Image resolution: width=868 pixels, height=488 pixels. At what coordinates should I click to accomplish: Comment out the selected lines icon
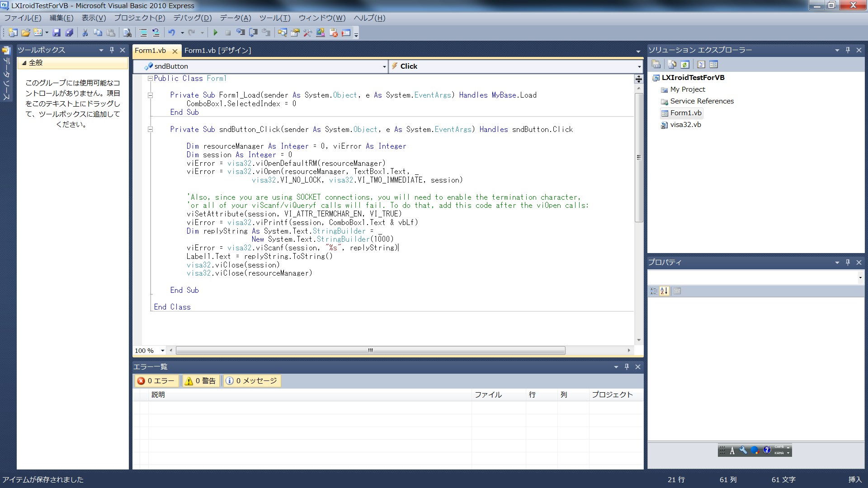[x=143, y=33]
